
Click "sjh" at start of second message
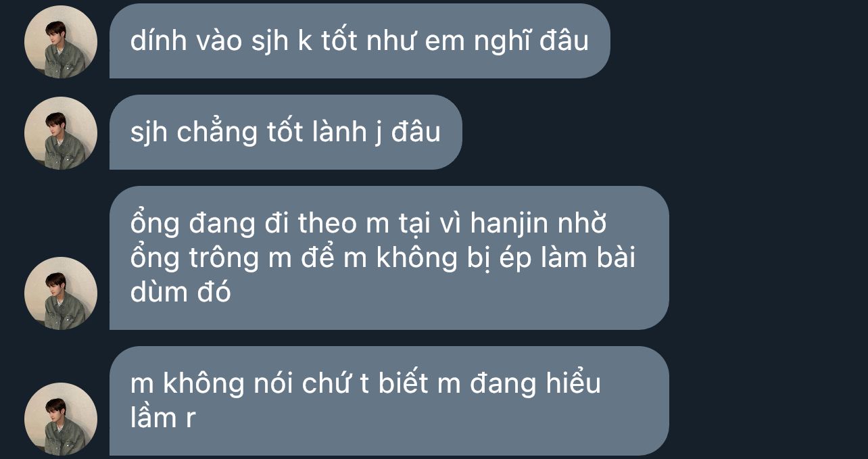click(x=149, y=133)
